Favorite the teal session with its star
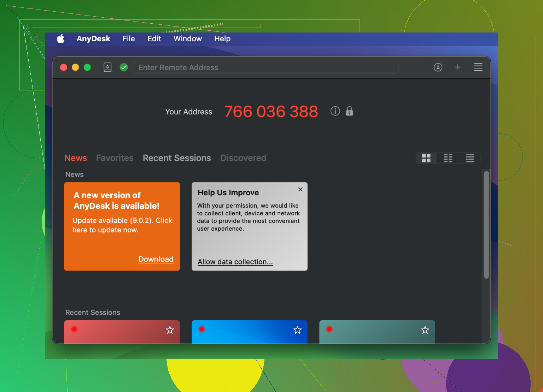This screenshot has height=392, width=543. coord(425,330)
